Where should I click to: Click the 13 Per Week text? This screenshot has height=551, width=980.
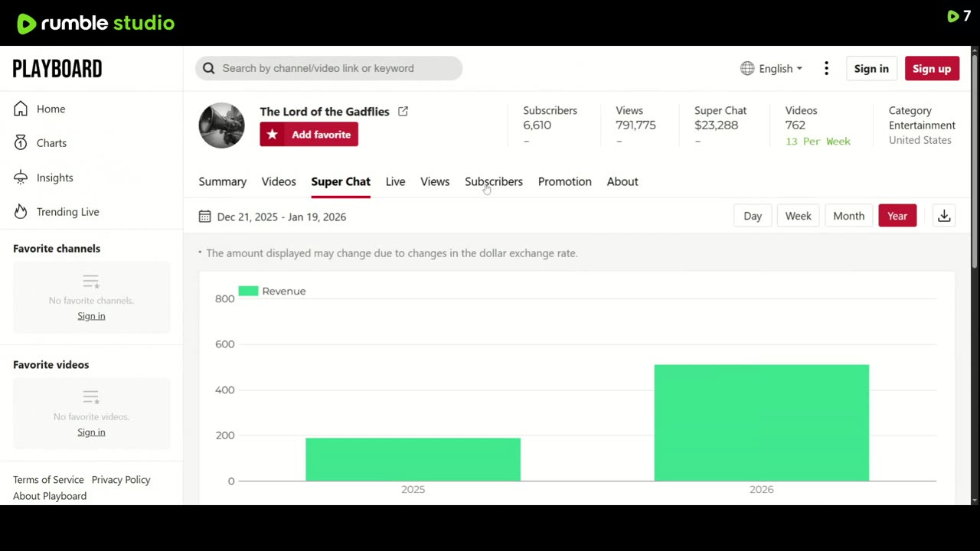pos(818,142)
